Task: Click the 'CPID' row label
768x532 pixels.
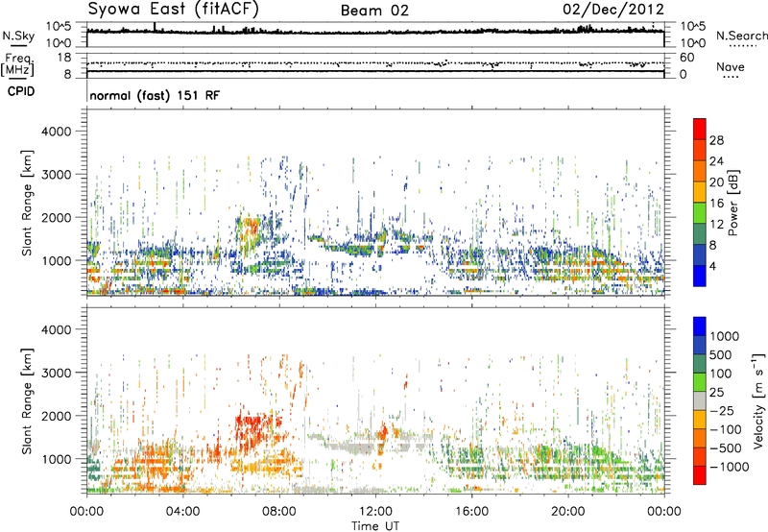Action: tap(21, 91)
